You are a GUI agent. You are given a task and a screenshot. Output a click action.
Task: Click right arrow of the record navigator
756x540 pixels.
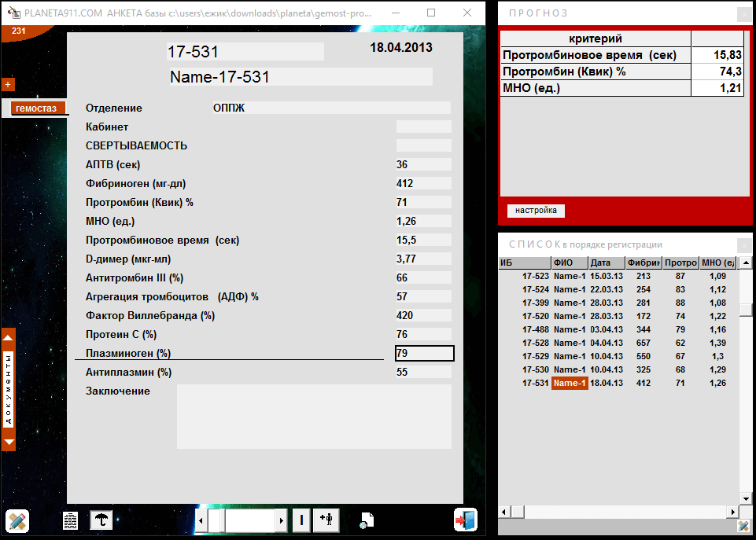[x=280, y=520]
